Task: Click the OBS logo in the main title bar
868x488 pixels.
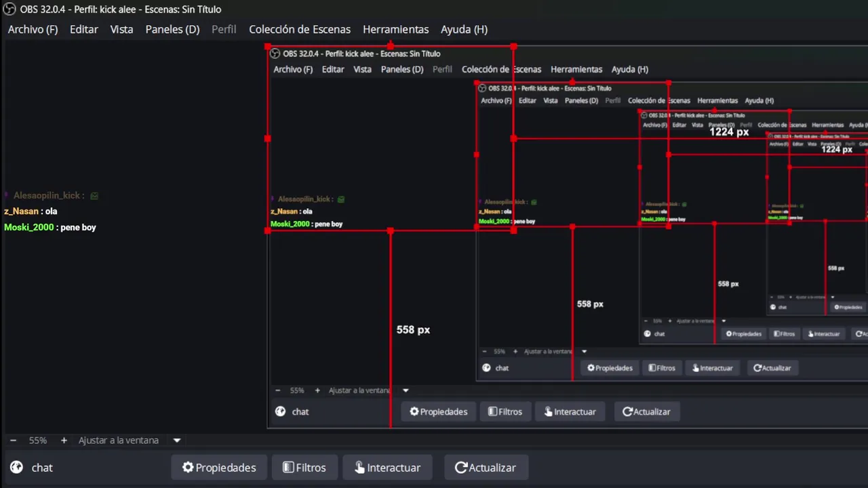Action: coord(9,9)
